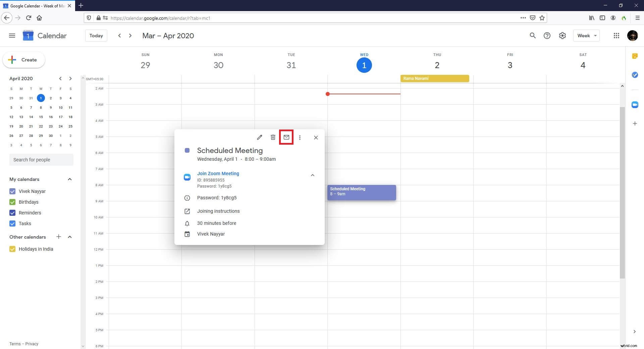Open the main navigation hamburger menu
Image resolution: width=644 pixels, height=349 pixels.
(x=12, y=36)
